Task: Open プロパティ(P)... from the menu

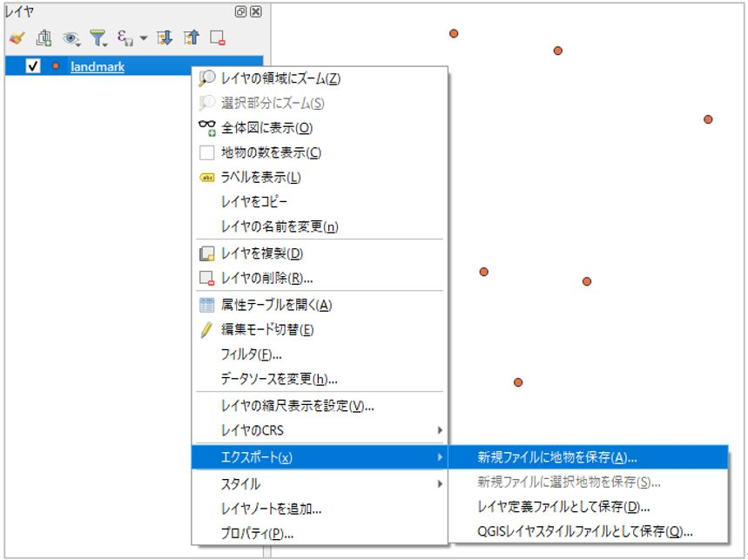Action: [320, 533]
